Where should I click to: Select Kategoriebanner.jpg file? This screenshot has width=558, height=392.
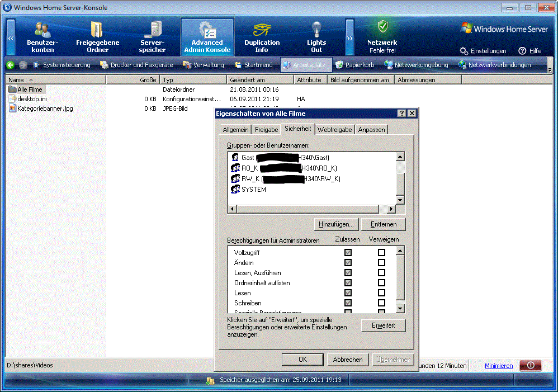pos(41,108)
